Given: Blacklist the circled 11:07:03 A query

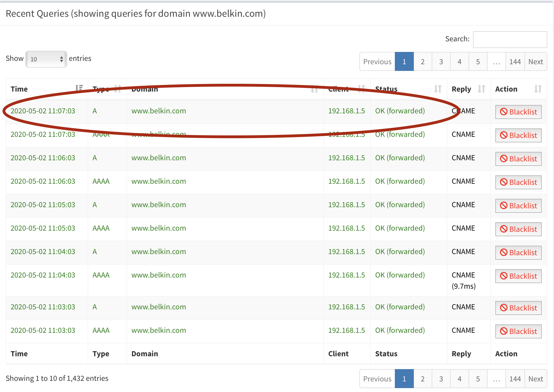Looking at the screenshot, I should [x=518, y=112].
